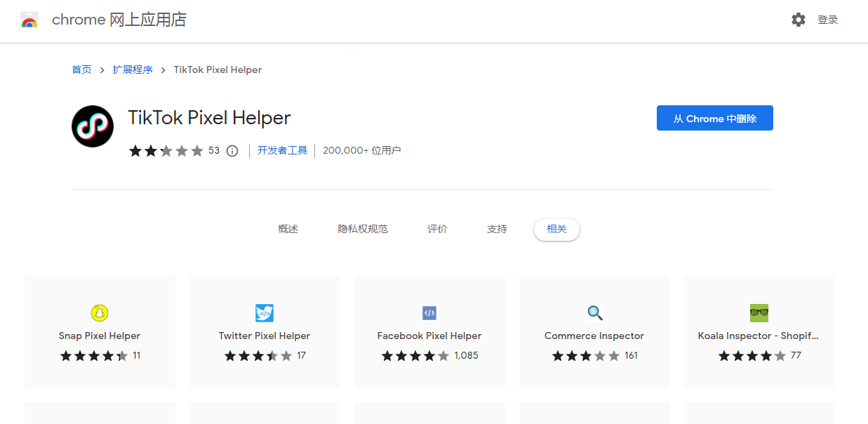Click the Facebook Pixel Helper star rating
The image size is (868, 424).
pyautogui.click(x=415, y=356)
